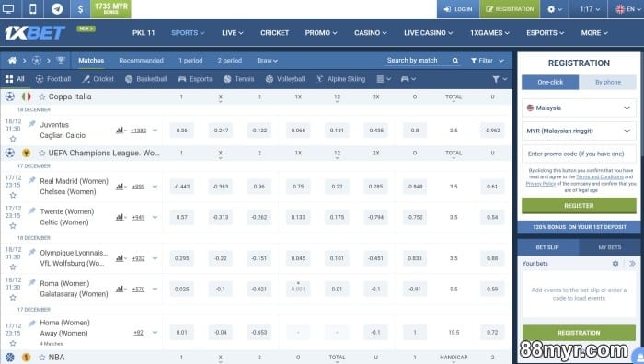Pin the Real Madrid (Women) match

click(x=31, y=180)
